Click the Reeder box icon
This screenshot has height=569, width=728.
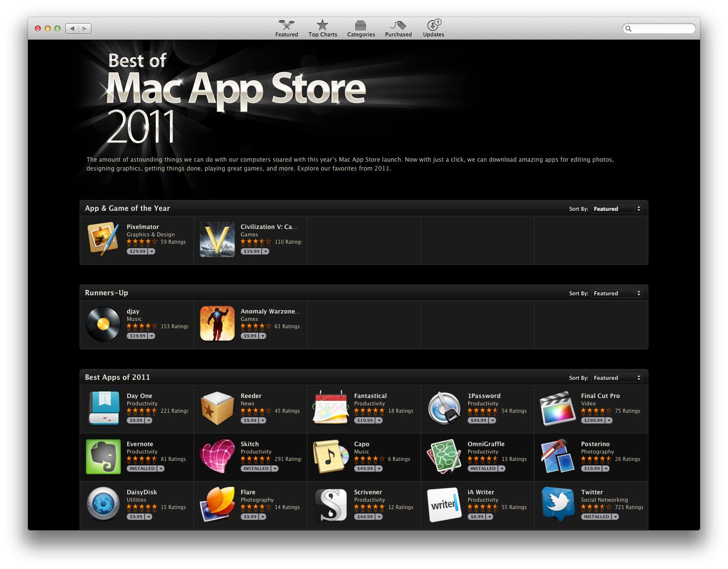[x=217, y=408]
